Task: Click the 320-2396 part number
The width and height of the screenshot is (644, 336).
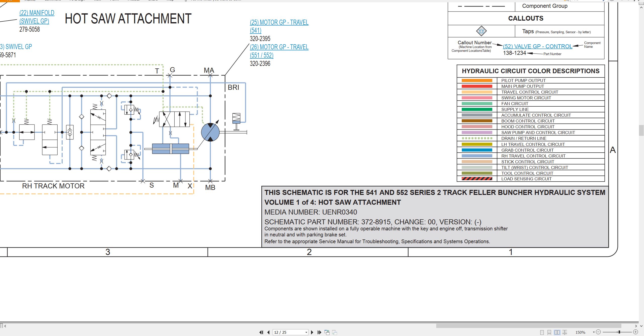Action: coord(260,63)
